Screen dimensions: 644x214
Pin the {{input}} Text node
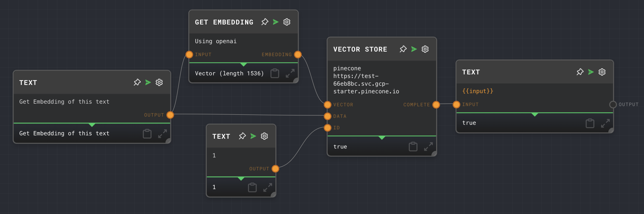tap(580, 72)
